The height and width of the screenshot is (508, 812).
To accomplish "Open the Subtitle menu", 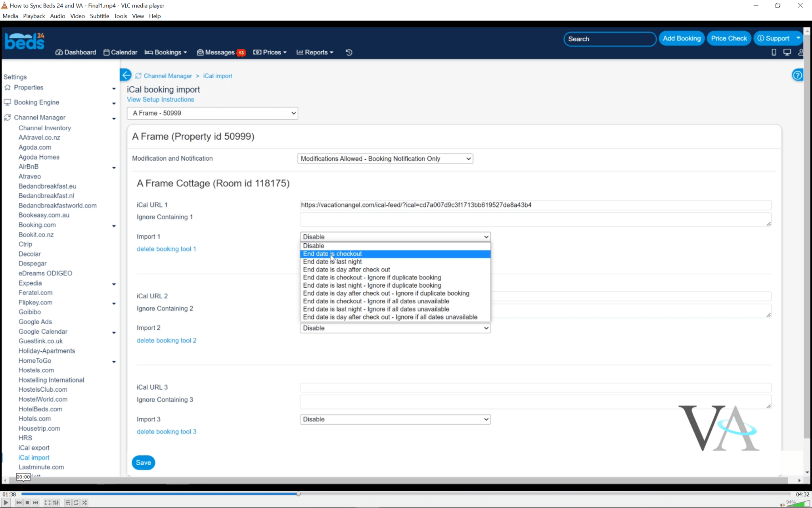I will 99,16.
